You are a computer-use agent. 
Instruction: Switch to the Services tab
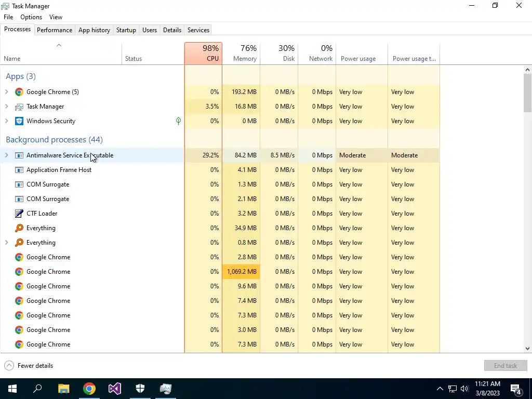point(198,30)
